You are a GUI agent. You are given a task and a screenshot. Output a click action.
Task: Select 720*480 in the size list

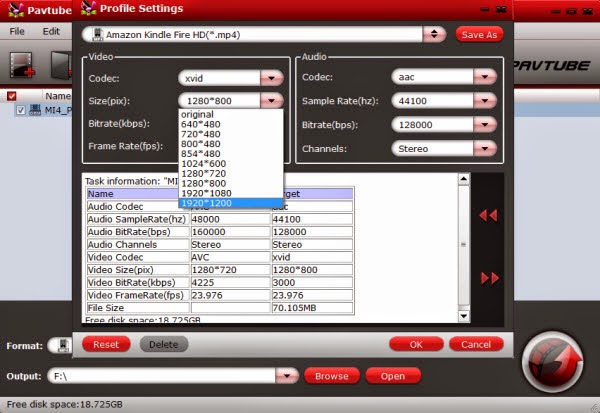(231, 134)
